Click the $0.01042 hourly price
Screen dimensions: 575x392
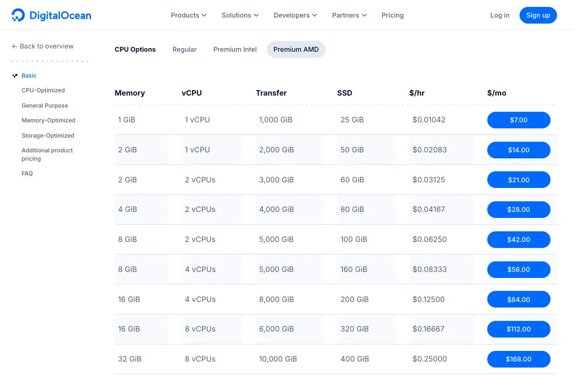point(429,120)
